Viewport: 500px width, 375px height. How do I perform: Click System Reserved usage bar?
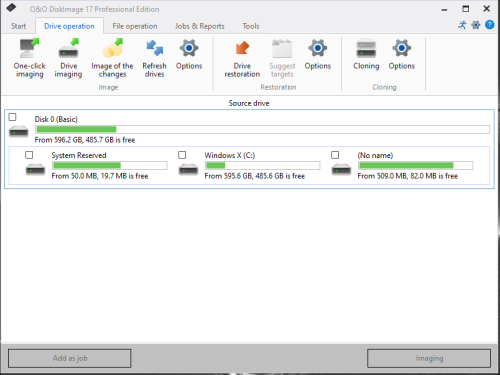coord(110,165)
